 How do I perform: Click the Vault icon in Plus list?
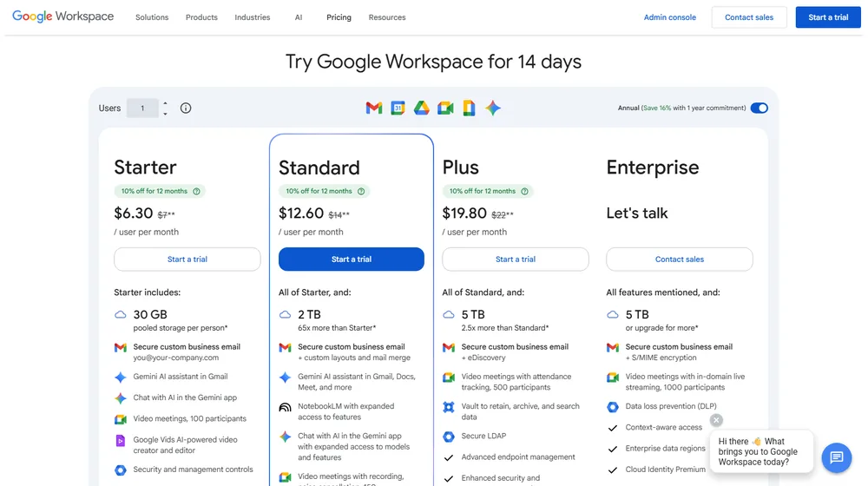449,407
